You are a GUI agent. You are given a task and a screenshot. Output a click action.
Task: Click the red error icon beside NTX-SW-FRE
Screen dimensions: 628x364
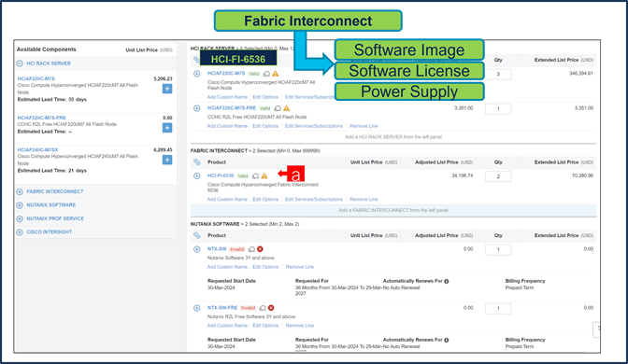pos(271,308)
